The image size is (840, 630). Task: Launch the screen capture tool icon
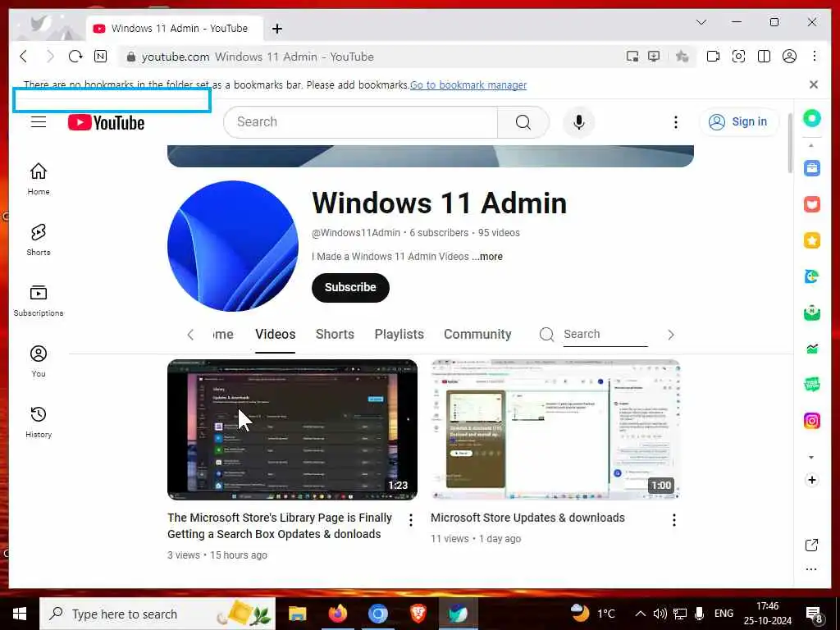pyautogui.click(x=739, y=57)
